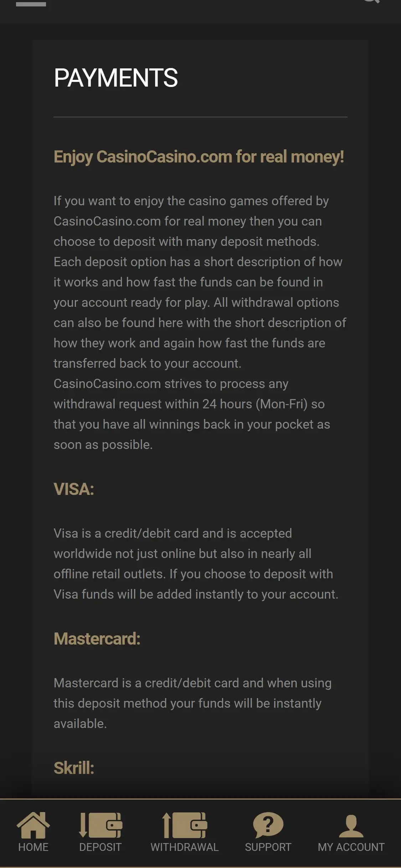Click the Visa credit/debit card description paragraph
The width and height of the screenshot is (401, 868).
(x=196, y=564)
